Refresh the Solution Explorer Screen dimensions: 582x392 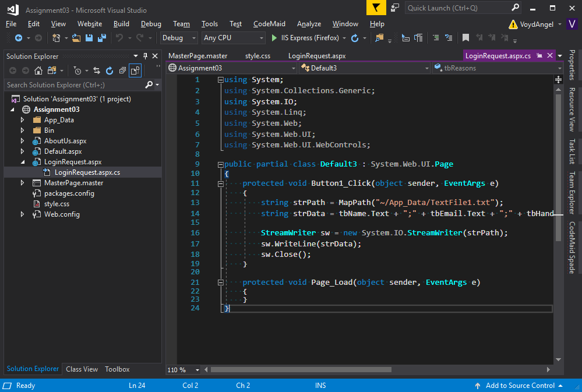(110, 70)
